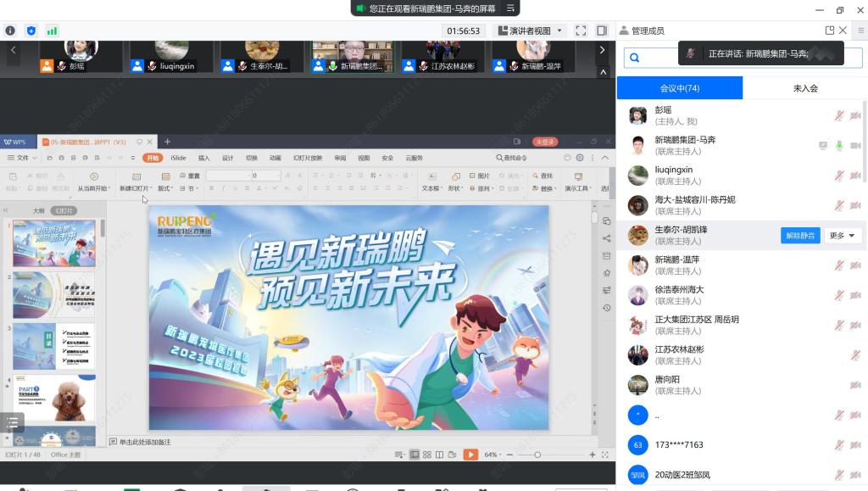
Task: Click 解除静音 for 生泰尔-胡凯锋
Action: 800,236
